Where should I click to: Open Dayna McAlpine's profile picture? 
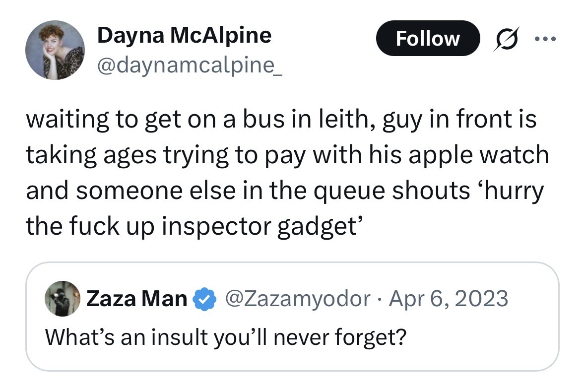55,50
